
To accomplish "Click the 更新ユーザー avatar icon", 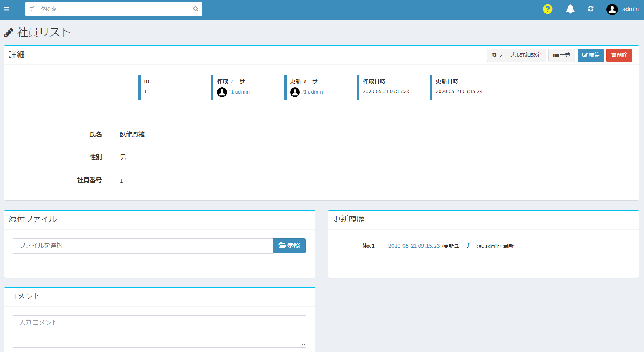I will click(295, 92).
